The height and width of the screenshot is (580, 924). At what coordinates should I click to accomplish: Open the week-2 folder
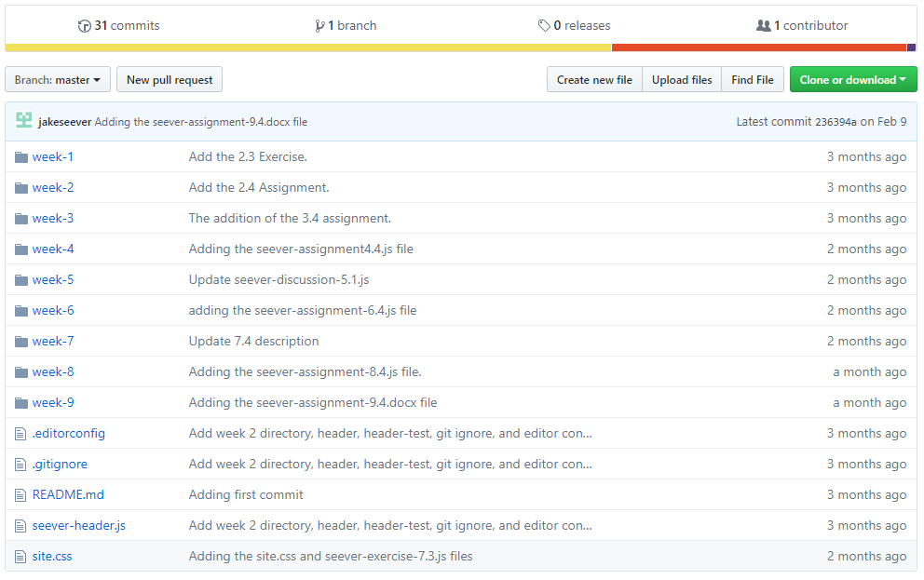pyautogui.click(x=53, y=187)
